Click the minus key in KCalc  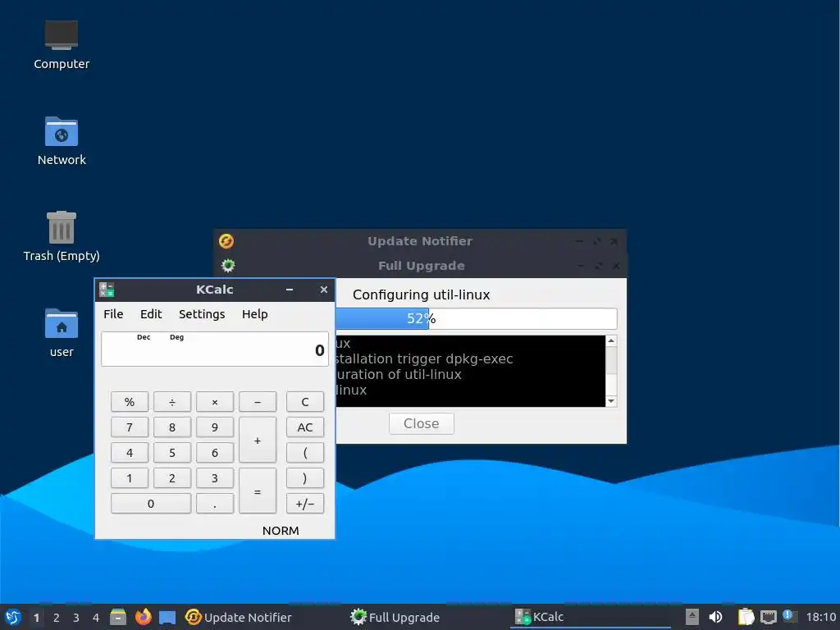(x=257, y=402)
